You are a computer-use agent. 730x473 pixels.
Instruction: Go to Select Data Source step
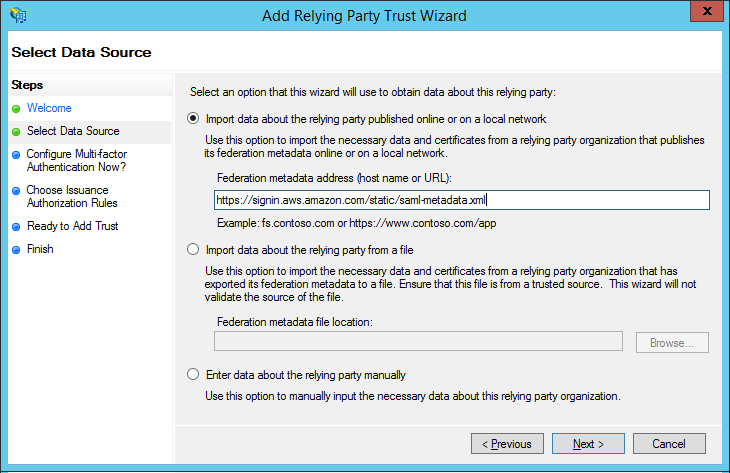pos(73,131)
